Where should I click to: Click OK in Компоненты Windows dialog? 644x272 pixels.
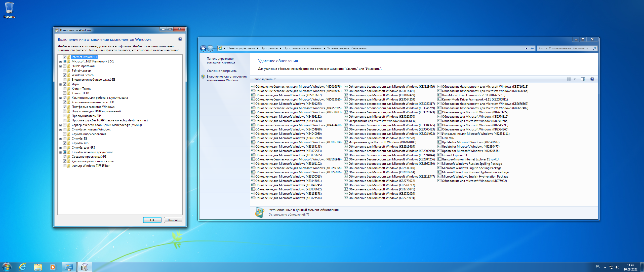(x=152, y=220)
